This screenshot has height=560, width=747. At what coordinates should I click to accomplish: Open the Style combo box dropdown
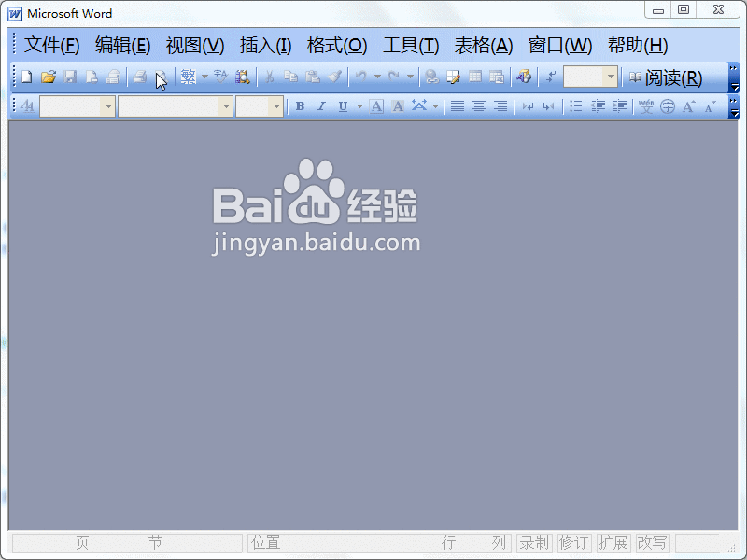click(108, 106)
